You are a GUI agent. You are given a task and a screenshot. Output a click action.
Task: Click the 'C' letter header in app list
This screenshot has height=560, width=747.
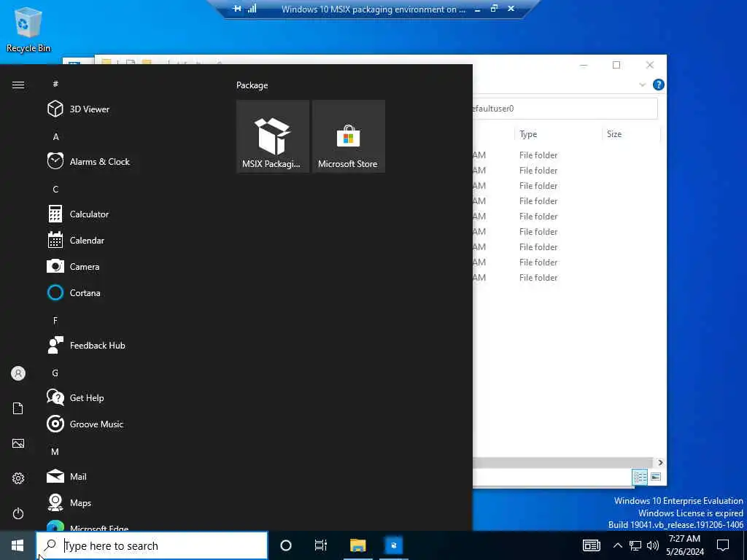[55, 189]
